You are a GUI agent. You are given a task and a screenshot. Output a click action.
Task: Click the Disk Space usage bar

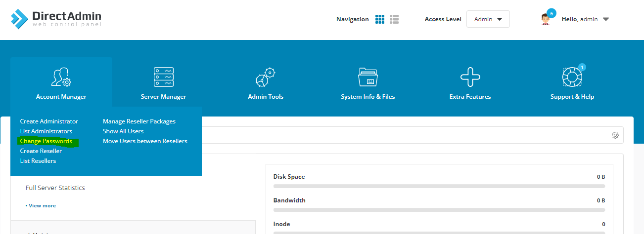pos(439,186)
